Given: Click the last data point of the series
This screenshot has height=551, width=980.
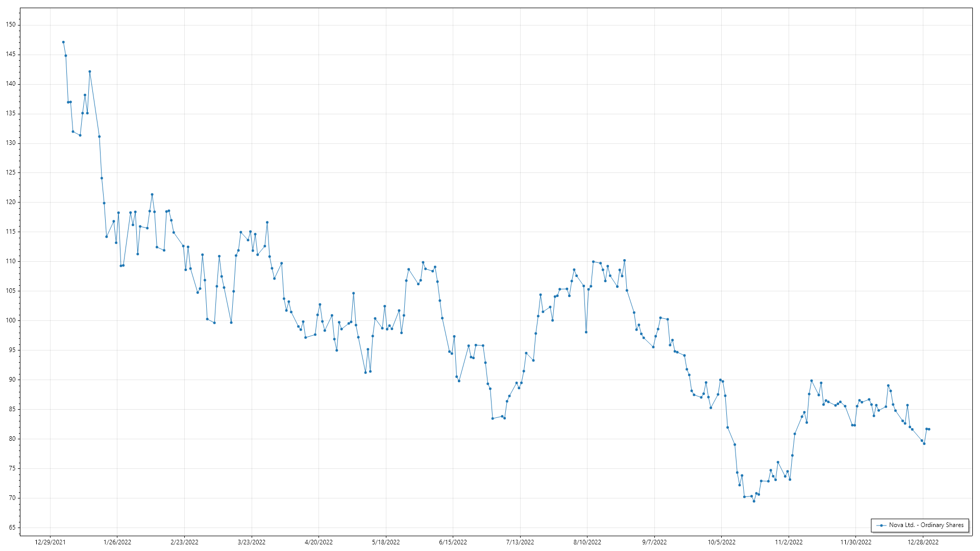Looking at the screenshot, I should pyautogui.click(x=929, y=429).
